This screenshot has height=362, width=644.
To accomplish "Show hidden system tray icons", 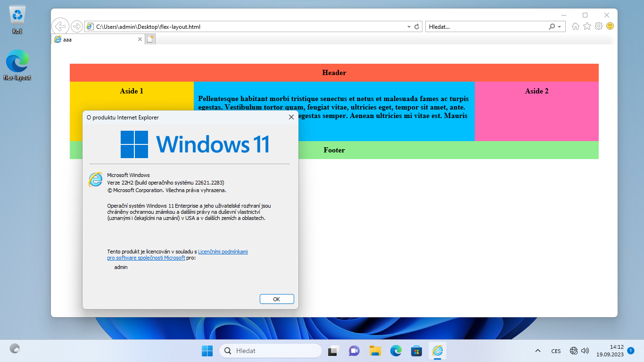I will point(537,351).
